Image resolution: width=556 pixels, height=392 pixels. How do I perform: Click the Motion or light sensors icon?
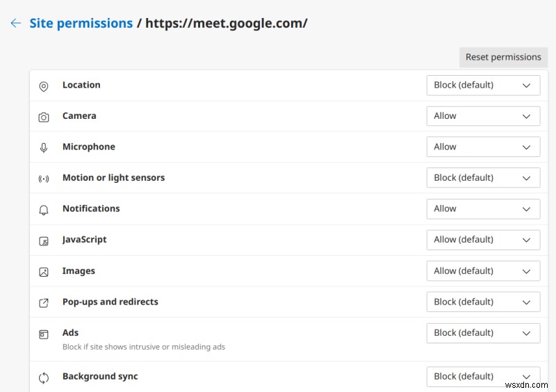point(44,179)
